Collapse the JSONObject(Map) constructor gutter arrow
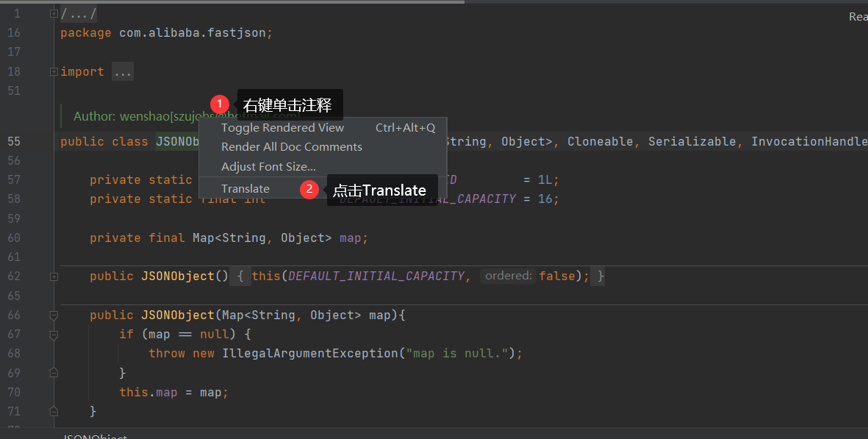Image resolution: width=868 pixels, height=439 pixels. point(53,315)
